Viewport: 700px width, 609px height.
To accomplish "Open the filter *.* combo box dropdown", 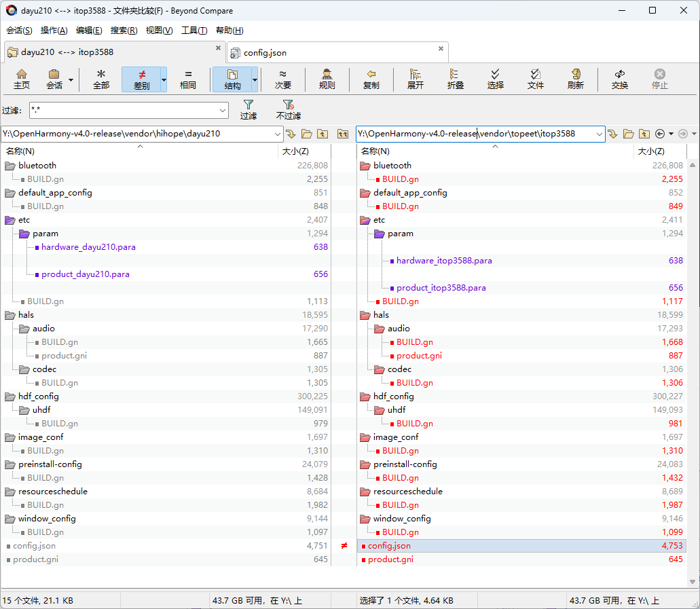I will (222, 110).
